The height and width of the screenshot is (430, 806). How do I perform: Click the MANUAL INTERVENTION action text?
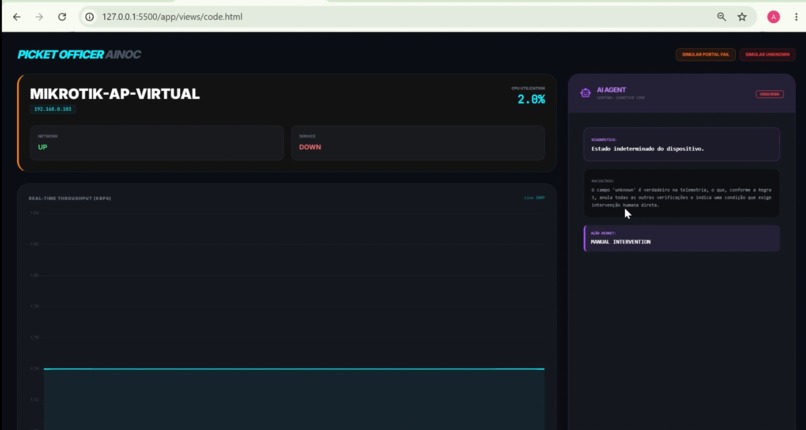[x=621, y=242]
